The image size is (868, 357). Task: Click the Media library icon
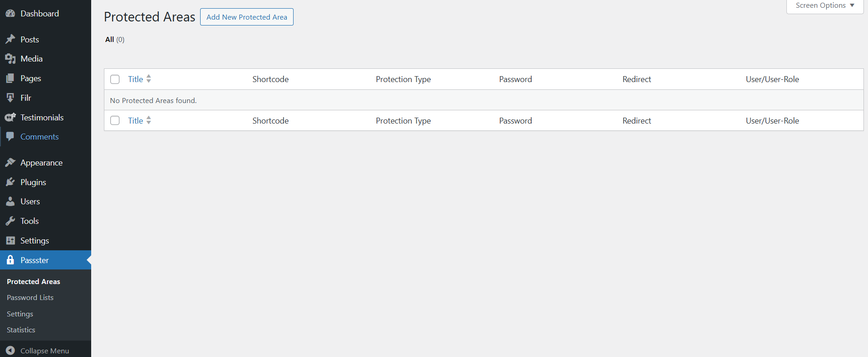(10, 59)
